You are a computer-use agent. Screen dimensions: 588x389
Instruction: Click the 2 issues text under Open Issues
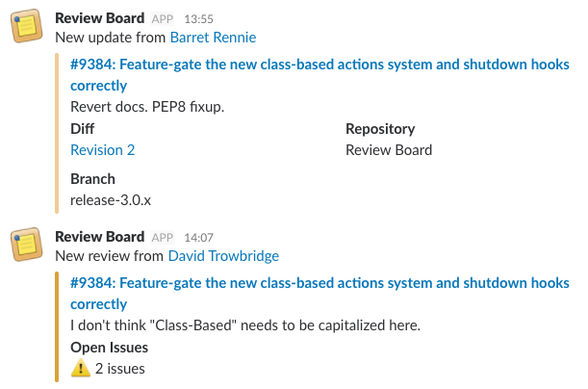tap(119, 368)
